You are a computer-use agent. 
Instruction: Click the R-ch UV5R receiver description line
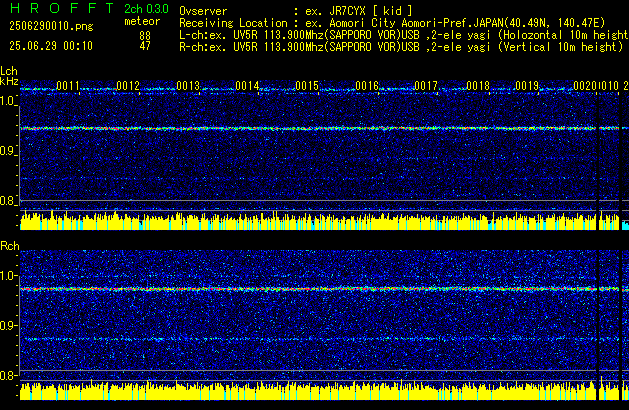tap(401, 47)
